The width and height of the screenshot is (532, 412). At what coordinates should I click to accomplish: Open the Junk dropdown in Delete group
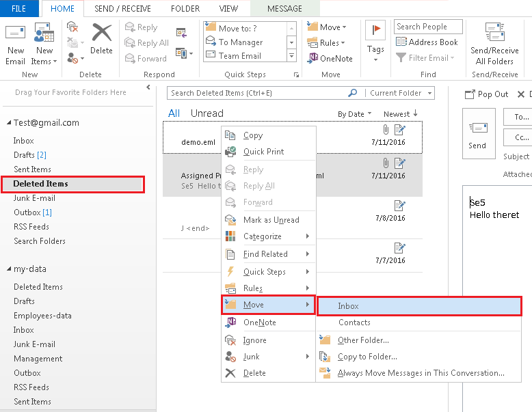pos(75,58)
